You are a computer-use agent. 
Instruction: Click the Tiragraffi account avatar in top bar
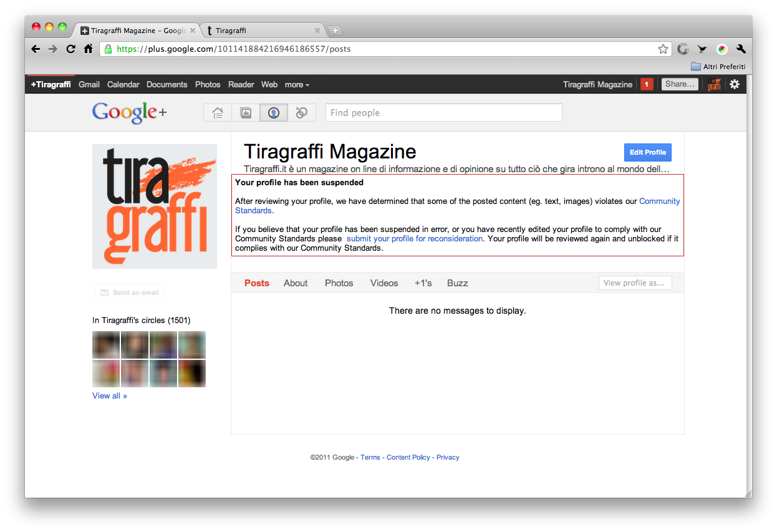click(714, 84)
